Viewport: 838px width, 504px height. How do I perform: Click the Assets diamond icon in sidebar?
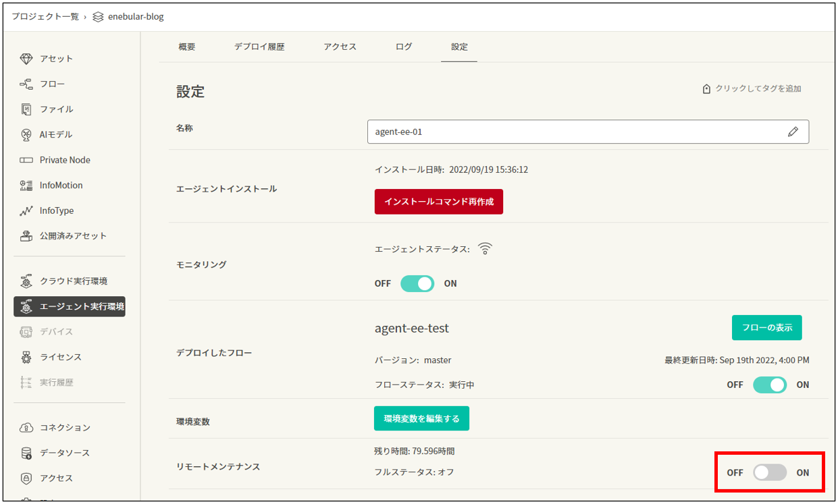tap(26, 59)
